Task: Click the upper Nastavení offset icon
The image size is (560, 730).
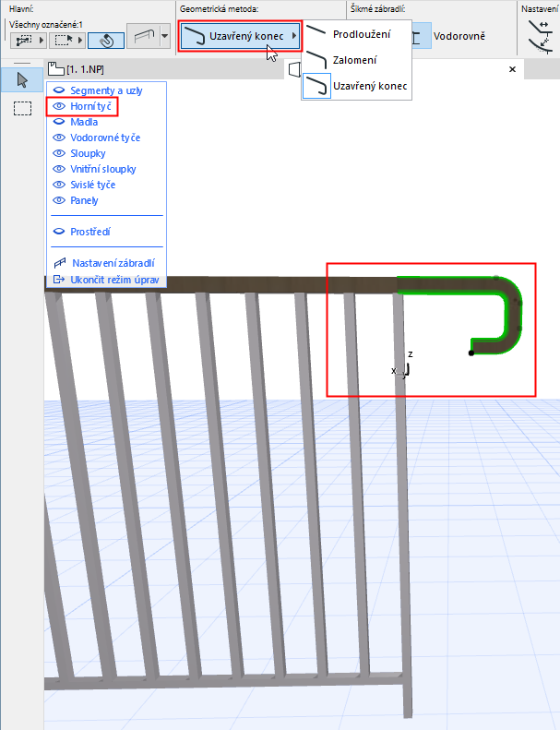Action: pyautogui.click(x=541, y=28)
